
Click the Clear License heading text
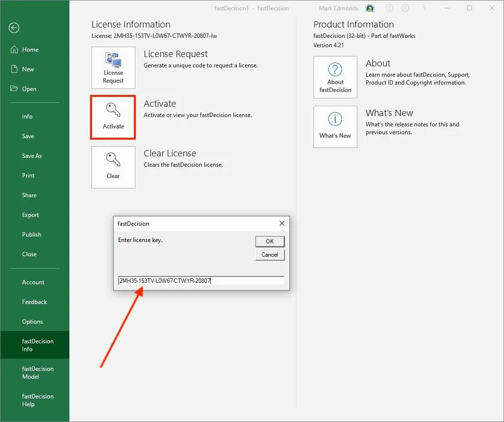(170, 153)
